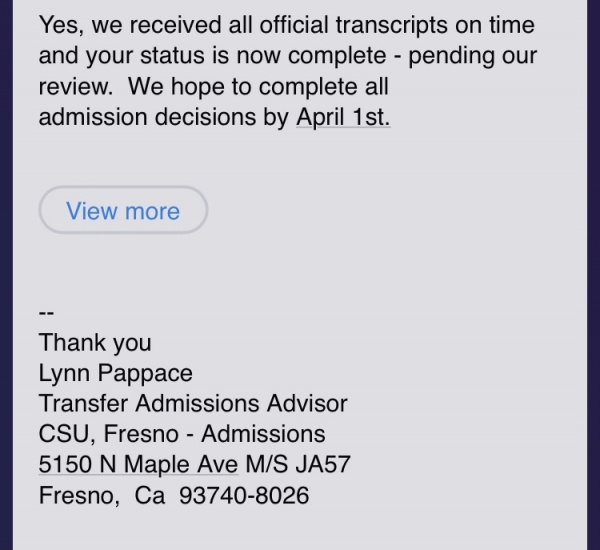Click the line starting with 'and your status'
The image size is (600, 550).
pyautogui.click(x=288, y=56)
